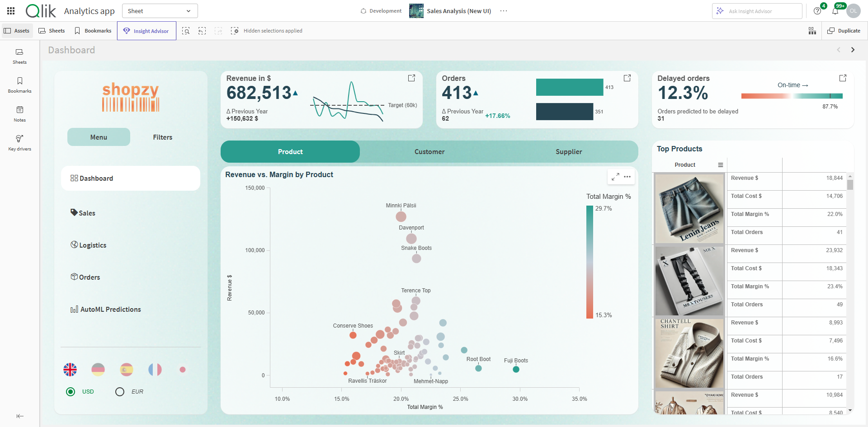Open the Dashboard menu item
This screenshot has height=427, width=868.
(x=131, y=178)
